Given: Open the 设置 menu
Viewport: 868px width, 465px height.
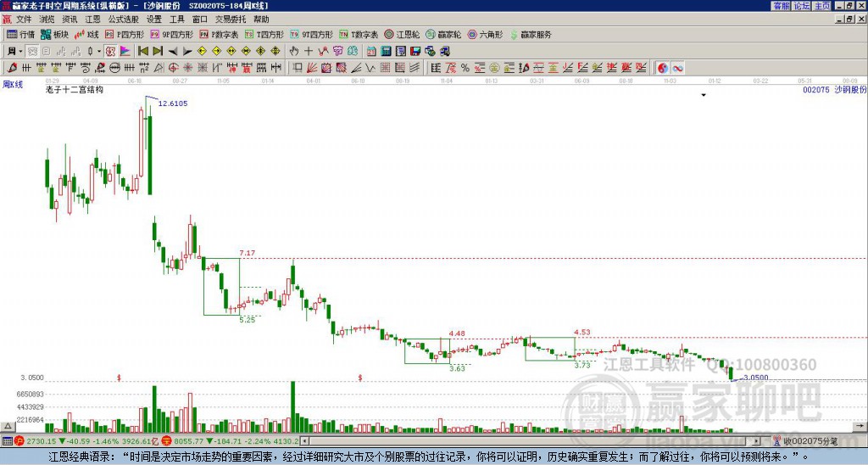Looking at the screenshot, I should (154, 20).
